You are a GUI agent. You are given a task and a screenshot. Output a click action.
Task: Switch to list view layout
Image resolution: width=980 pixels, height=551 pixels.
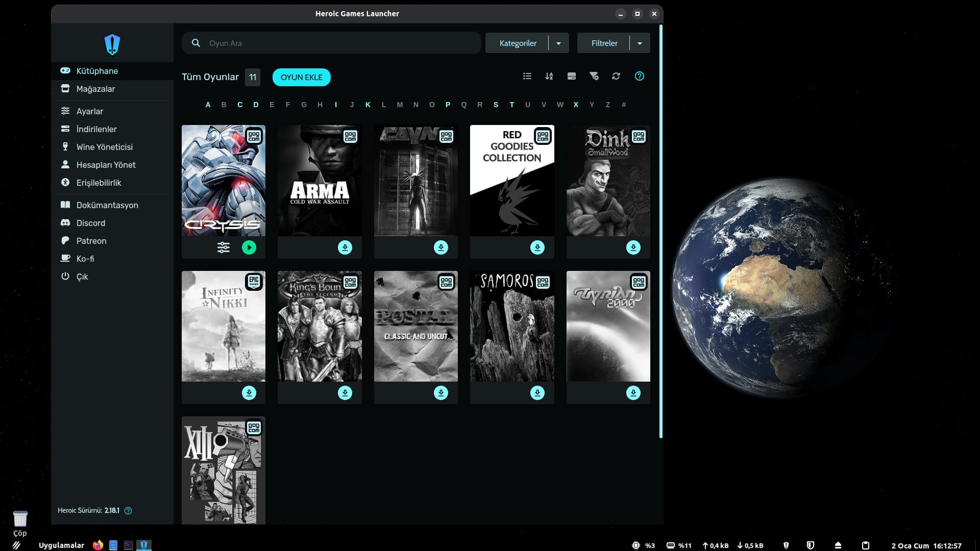point(527,76)
